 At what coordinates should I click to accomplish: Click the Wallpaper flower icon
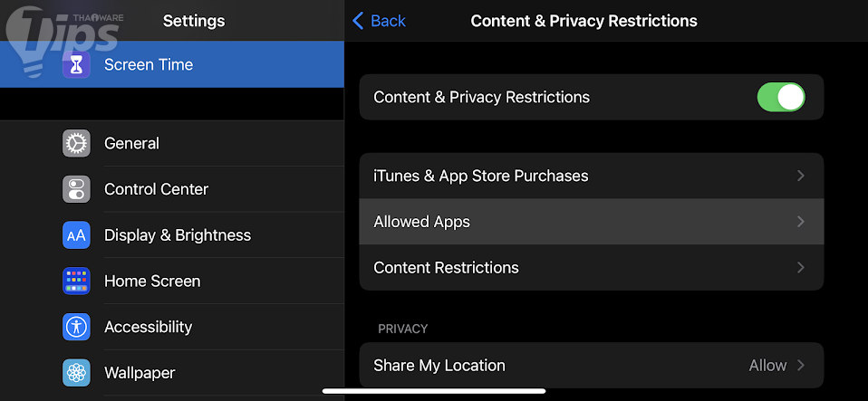[76, 373]
